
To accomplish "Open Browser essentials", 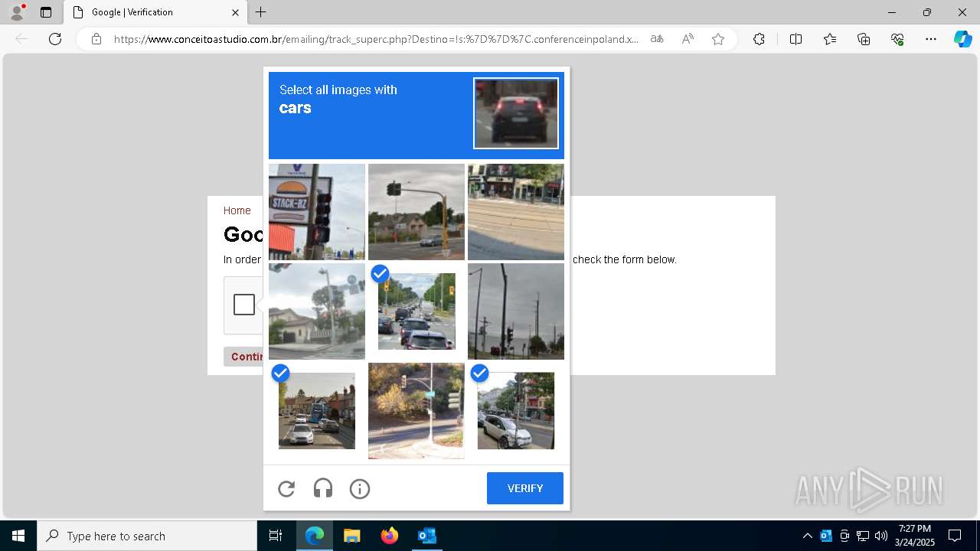I will pyautogui.click(x=897, y=39).
